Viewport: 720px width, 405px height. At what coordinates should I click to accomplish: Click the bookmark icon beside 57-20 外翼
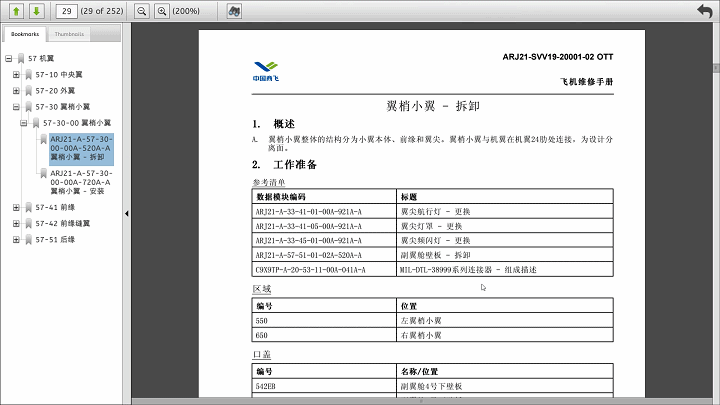[x=28, y=90]
